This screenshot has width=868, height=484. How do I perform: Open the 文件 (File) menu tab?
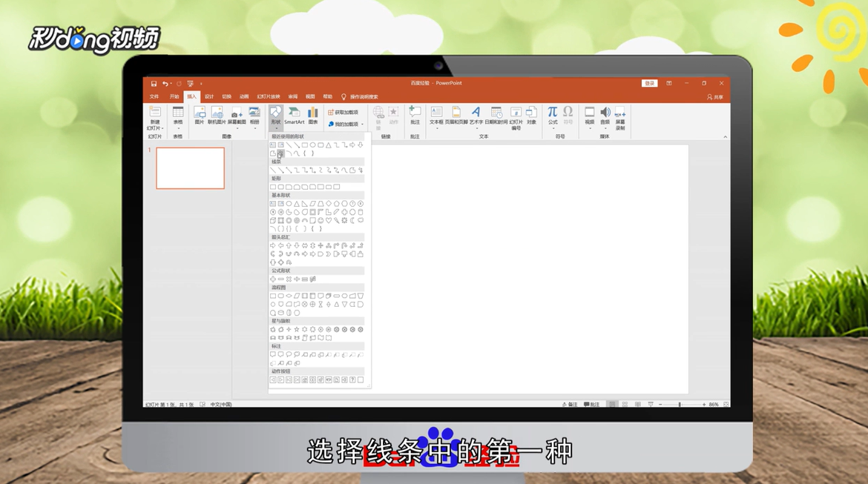click(154, 97)
